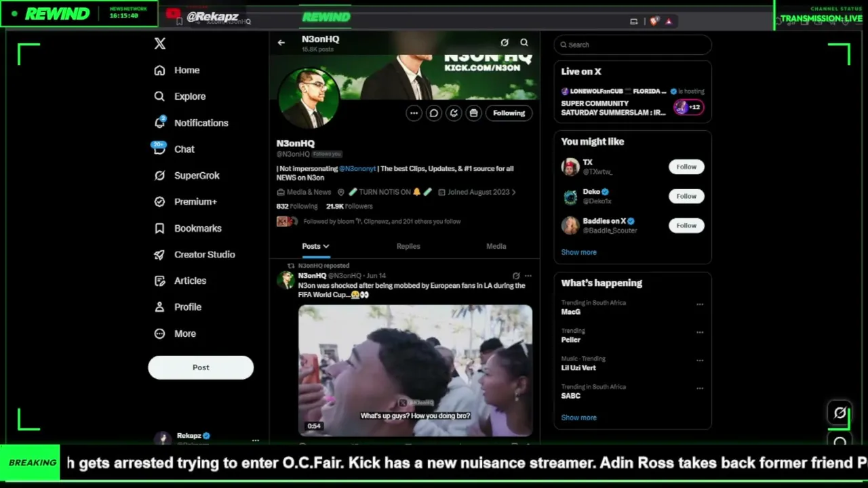Viewport: 868px width, 488px height.
Task: Open the floating Grok button at bottom right
Action: coord(840,413)
